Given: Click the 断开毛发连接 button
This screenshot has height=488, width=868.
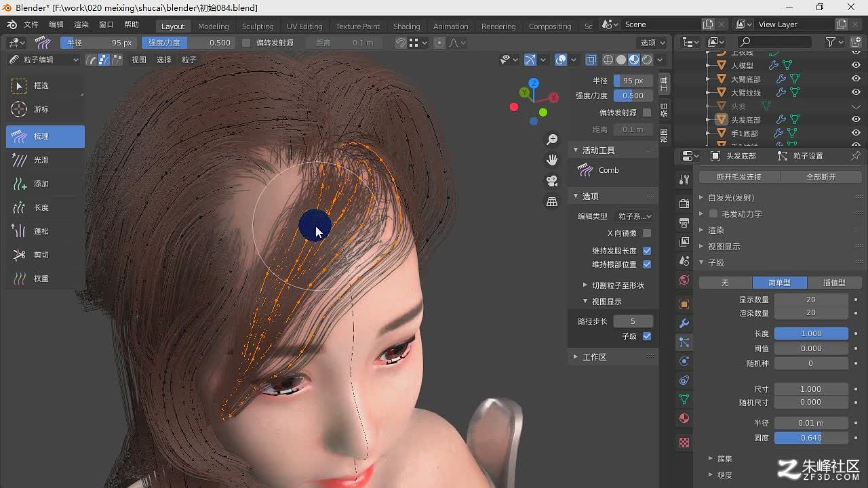Looking at the screenshot, I should coord(739,177).
